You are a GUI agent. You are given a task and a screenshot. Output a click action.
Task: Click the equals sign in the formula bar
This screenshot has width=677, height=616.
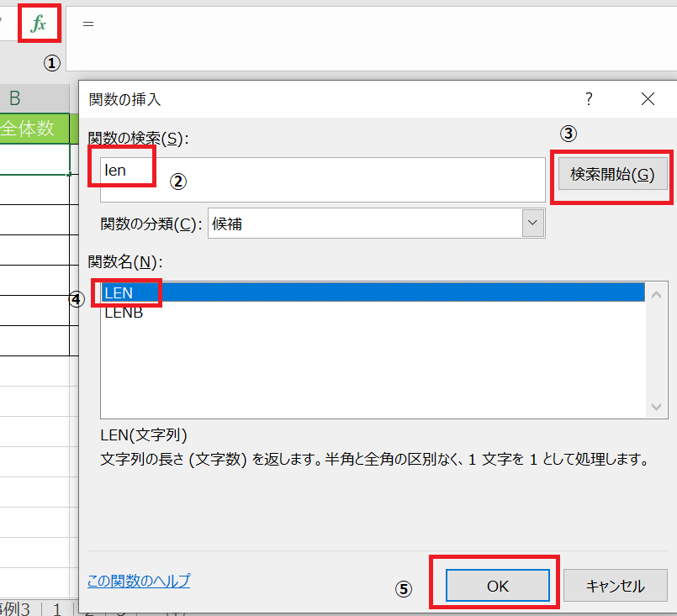click(88, 23)
